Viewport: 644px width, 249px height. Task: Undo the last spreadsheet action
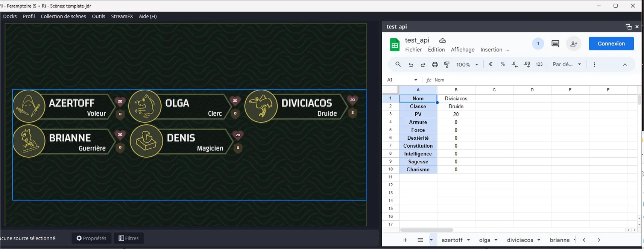(411, 65)
